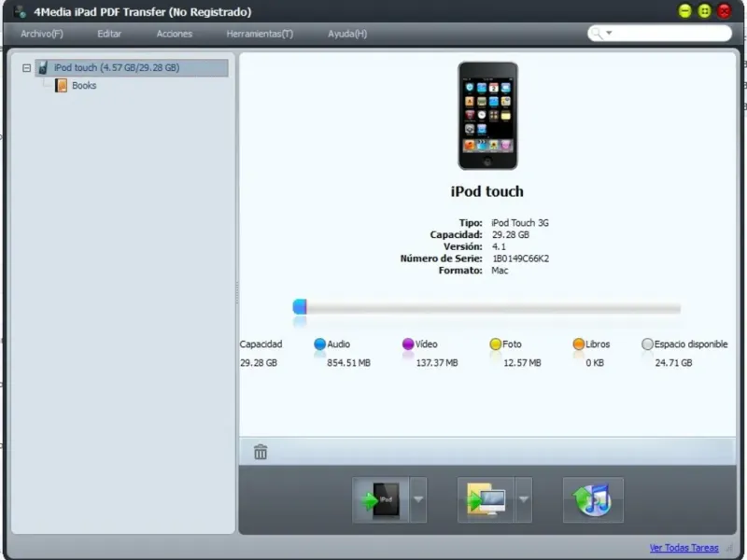
Task: Click the '12.57 MB' photo size
Action: (x=522, y=363)
